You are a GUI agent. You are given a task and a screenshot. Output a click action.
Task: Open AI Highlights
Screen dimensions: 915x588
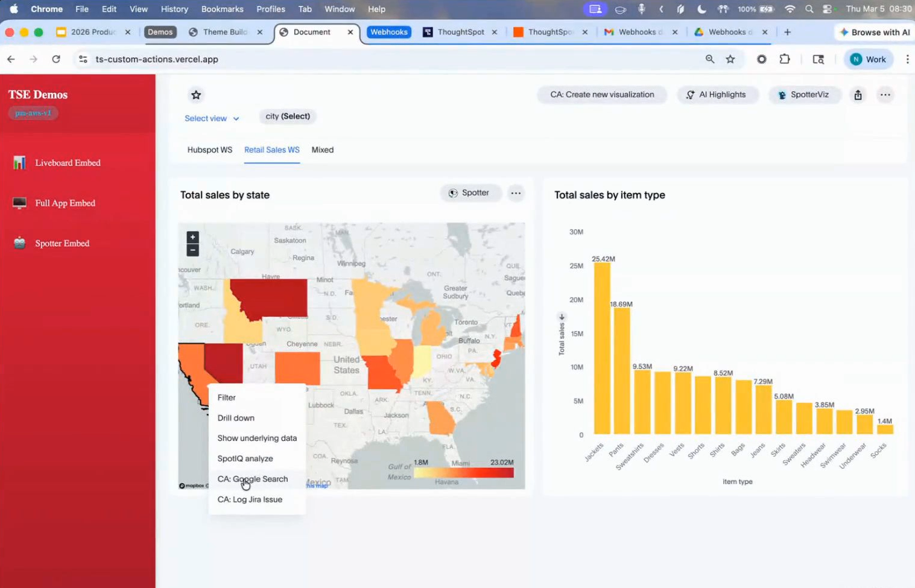pyautogui.click(x=716, y=95)
